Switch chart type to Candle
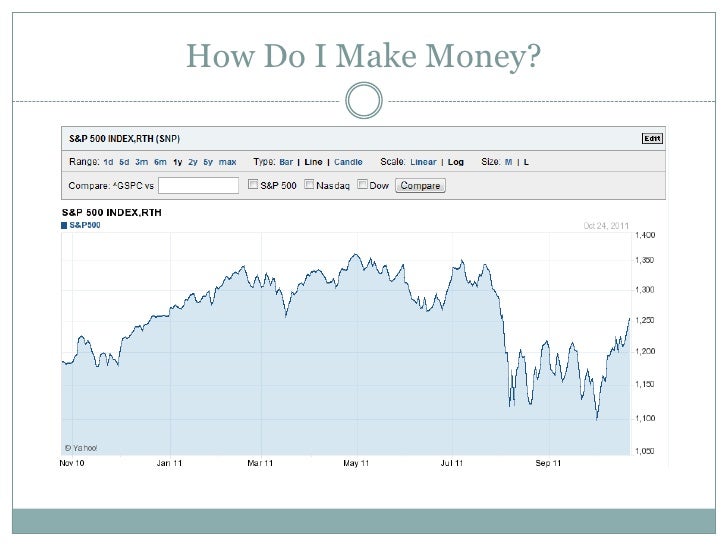Image resolution: width=728 pixels, height=546 pixels. click(x=348, y=162)
